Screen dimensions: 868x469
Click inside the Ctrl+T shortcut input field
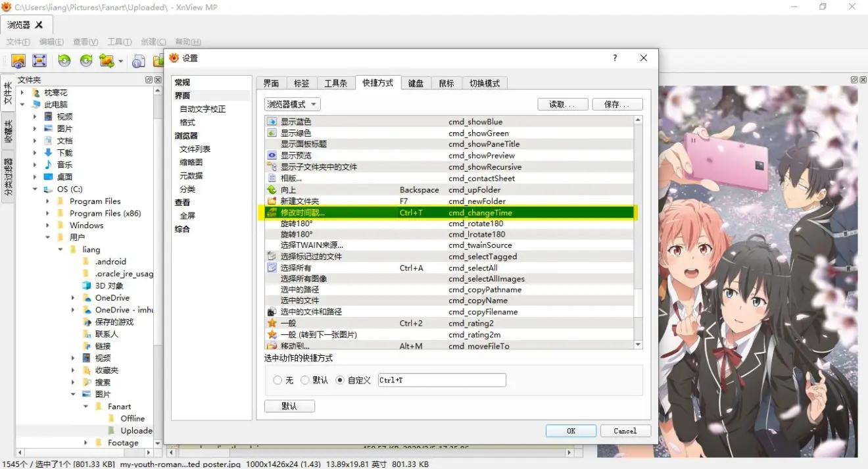coord(441,380)
